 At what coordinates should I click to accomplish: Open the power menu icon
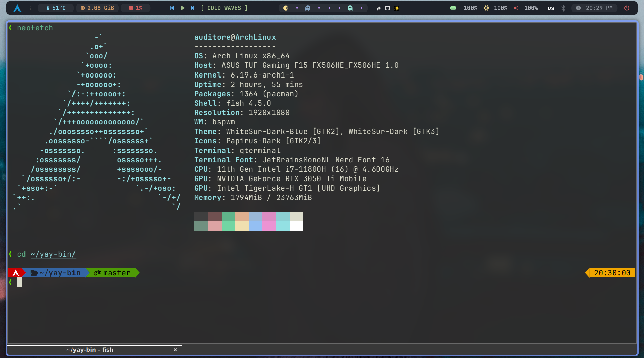[627, 8]
